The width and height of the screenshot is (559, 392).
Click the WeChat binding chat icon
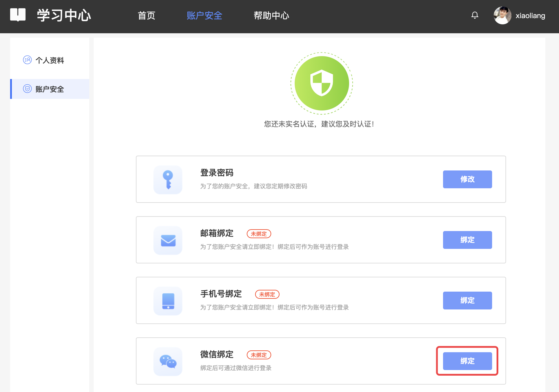(168, 361)
